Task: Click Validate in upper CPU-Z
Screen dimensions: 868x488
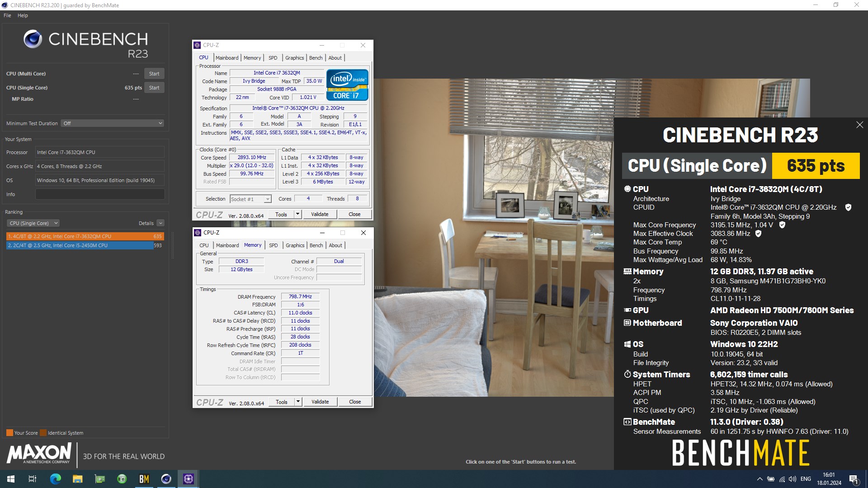Action: [320, 215]
